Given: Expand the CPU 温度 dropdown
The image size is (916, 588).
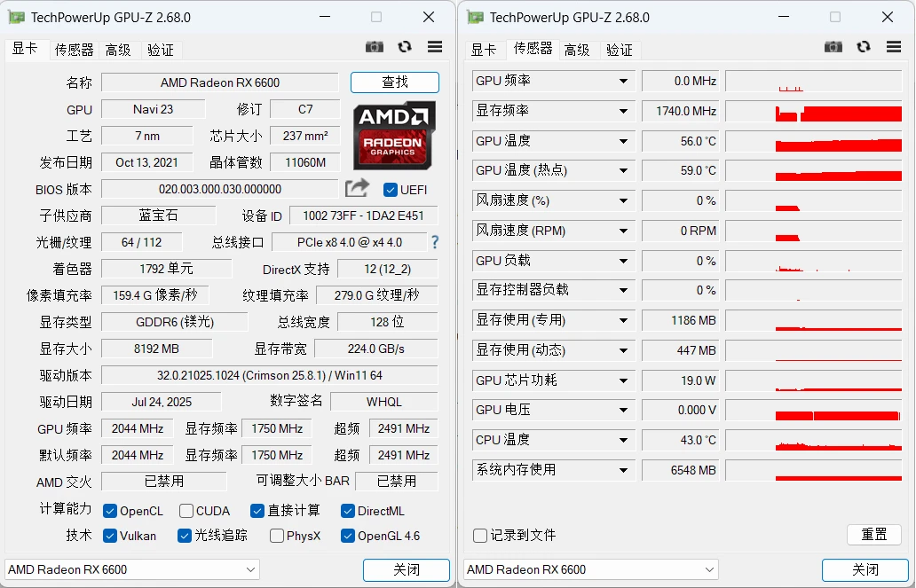Looking at the screenshot, I should [623, 440].
